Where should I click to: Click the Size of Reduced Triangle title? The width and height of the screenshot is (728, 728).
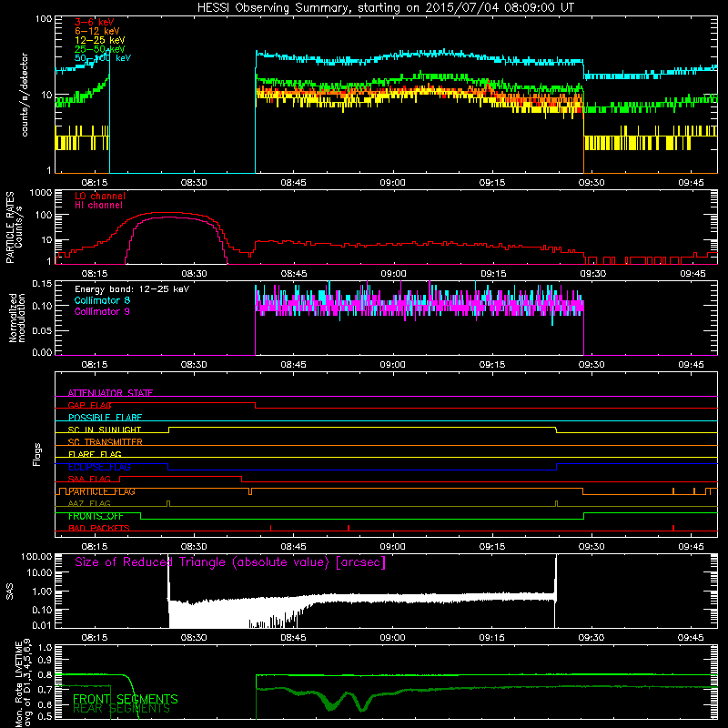point(230,562)
